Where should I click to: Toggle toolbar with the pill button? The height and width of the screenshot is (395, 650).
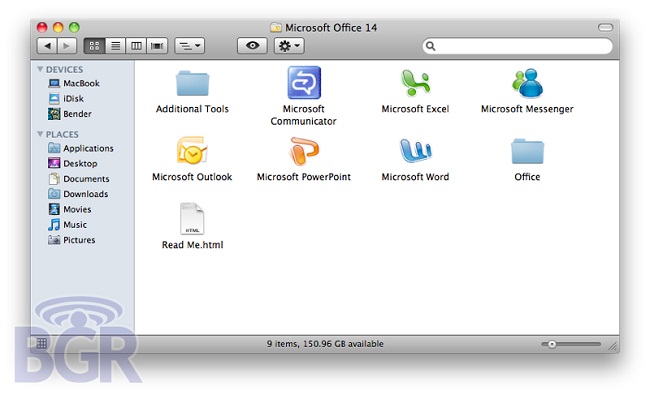click(x=605, y=27)
